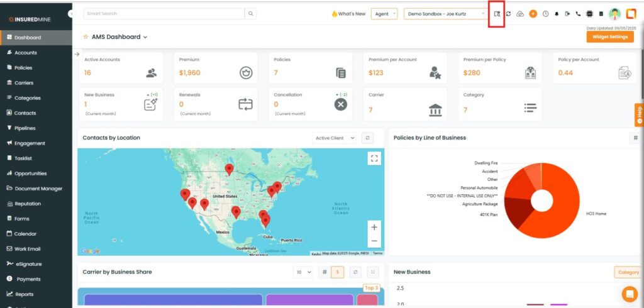644x308 pixels.
Task: Click the purple block in Carrier by Business Share
Action: click(x=309, y=300)
